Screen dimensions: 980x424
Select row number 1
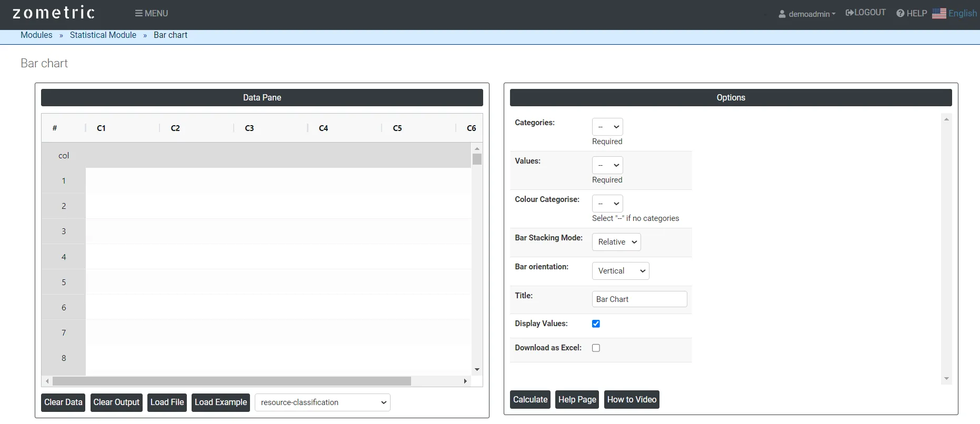click(x=64, y=180)
